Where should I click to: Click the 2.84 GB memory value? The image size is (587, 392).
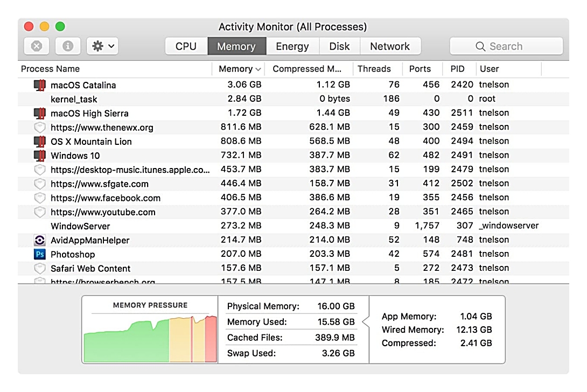(244, 99)
